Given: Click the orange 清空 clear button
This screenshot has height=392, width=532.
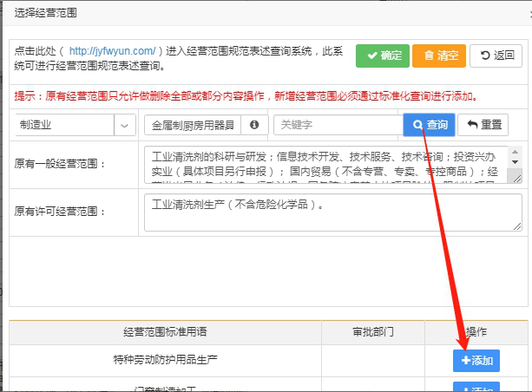Looking at the screenshot, I should pos(439,56).
